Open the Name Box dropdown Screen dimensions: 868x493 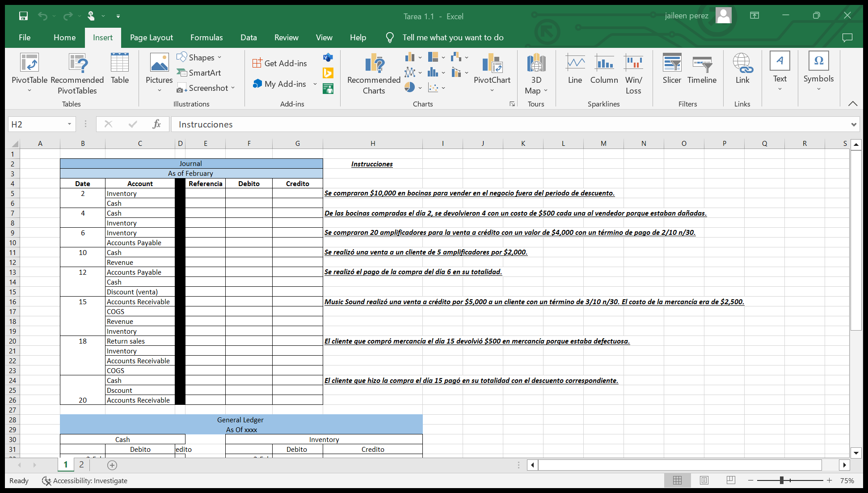point(69,124)
